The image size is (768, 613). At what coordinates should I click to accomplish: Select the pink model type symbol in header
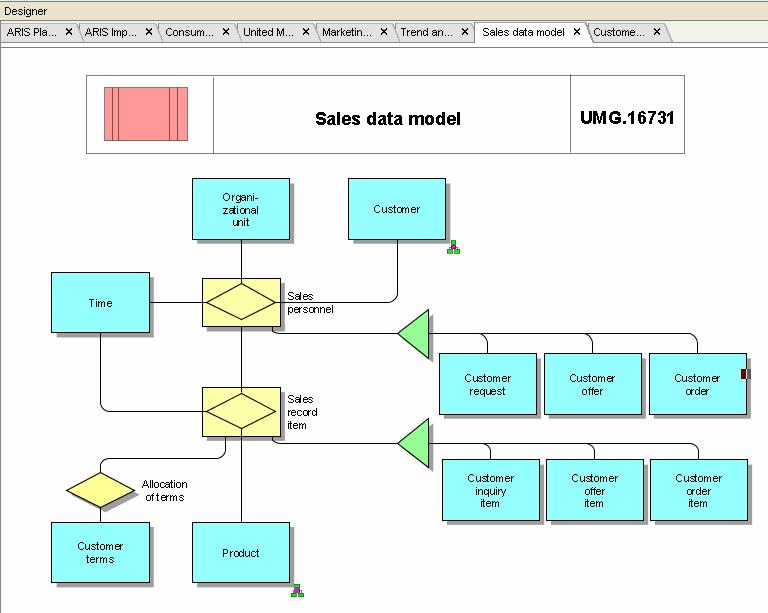(146, 114)
